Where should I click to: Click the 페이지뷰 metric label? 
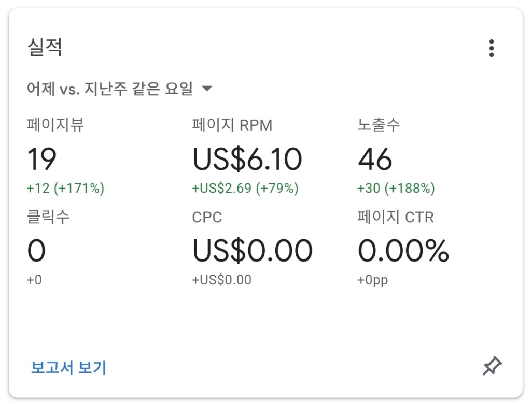(x=55, y=125)
